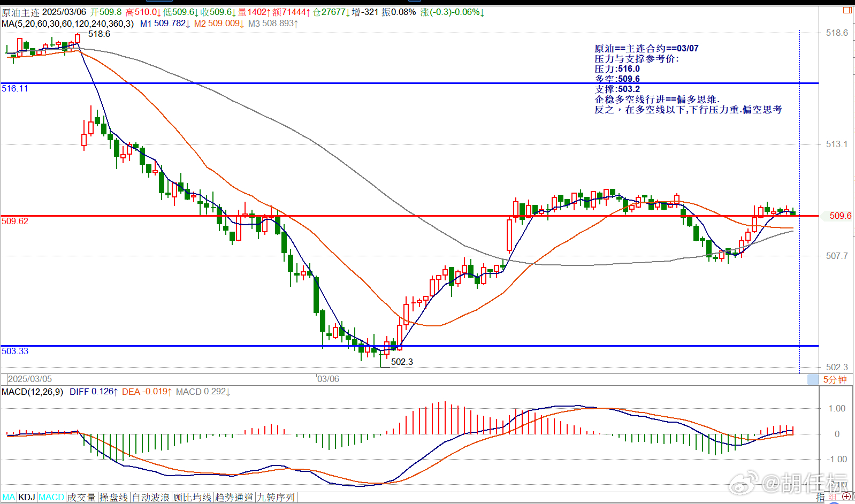Select the MACD indicator tab
Viewport: 855px width, 504px height.
(51, 498)
